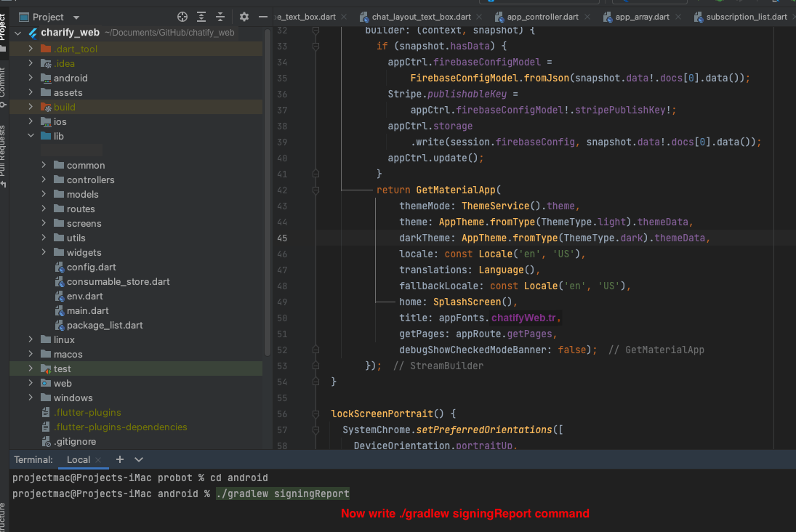Viewport: 796px width, 532px height.
Task: Expand the android folder
Action: [x=31, y=78]
